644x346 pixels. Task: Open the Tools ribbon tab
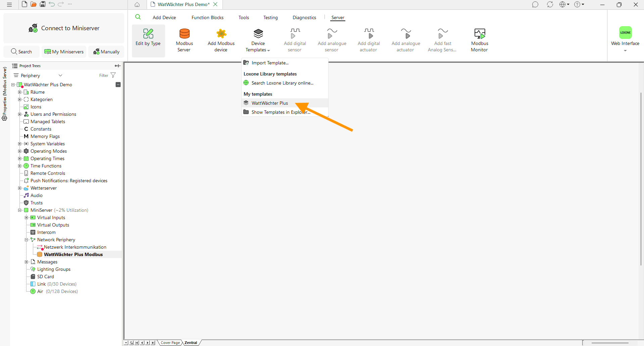[244, 17]
